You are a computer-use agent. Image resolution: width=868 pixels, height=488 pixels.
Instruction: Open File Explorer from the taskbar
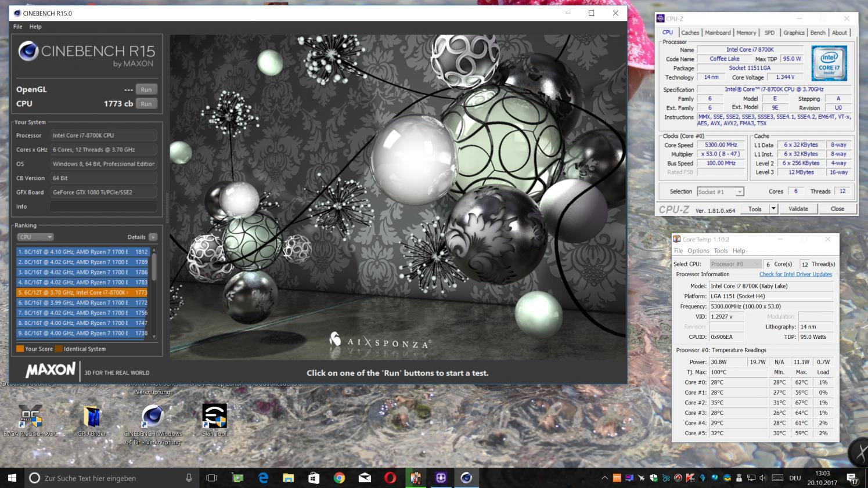pos(289,478)
